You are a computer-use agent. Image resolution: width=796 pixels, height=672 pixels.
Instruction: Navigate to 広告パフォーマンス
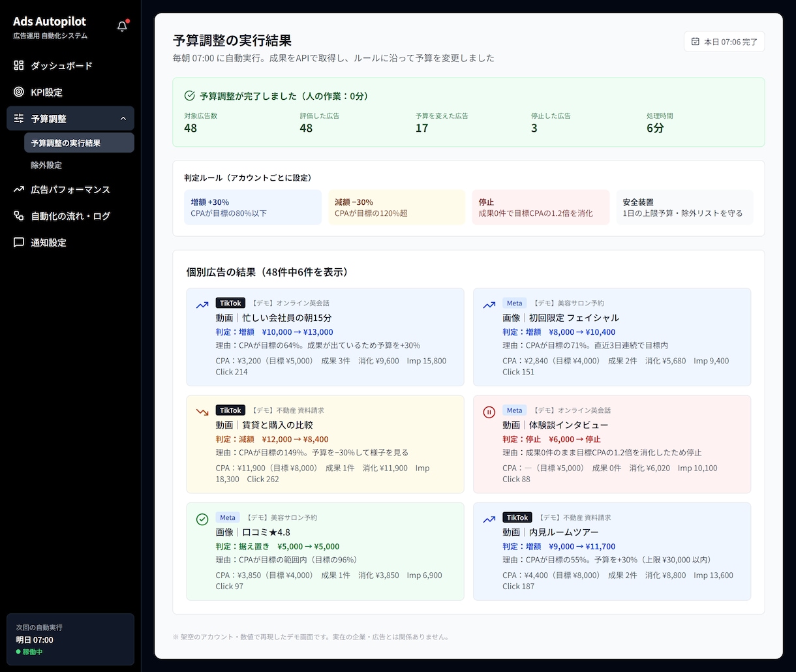point(70,189)
